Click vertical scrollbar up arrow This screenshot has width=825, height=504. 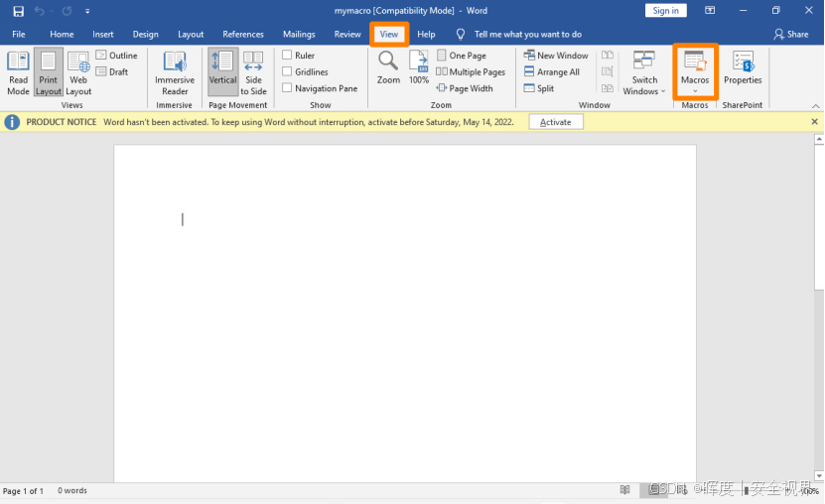pos(819,139)
